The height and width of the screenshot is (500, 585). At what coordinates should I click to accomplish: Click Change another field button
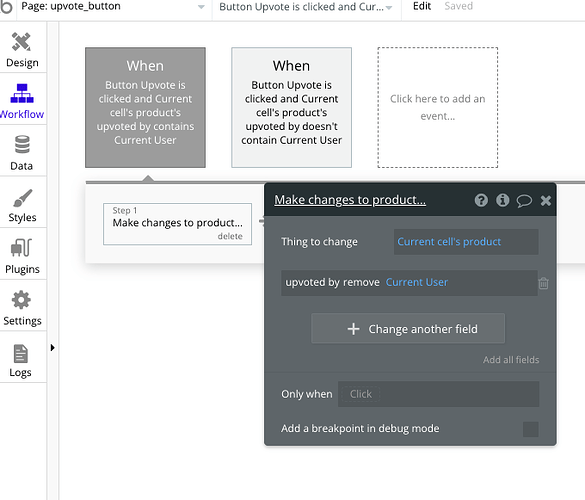[x=408, y=328]
